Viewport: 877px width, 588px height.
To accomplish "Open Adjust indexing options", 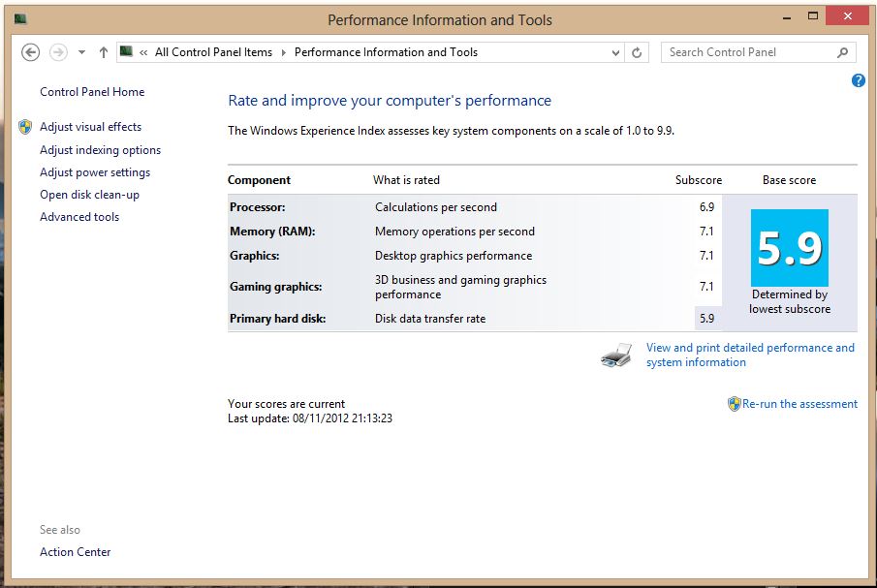I will (100, 150).
